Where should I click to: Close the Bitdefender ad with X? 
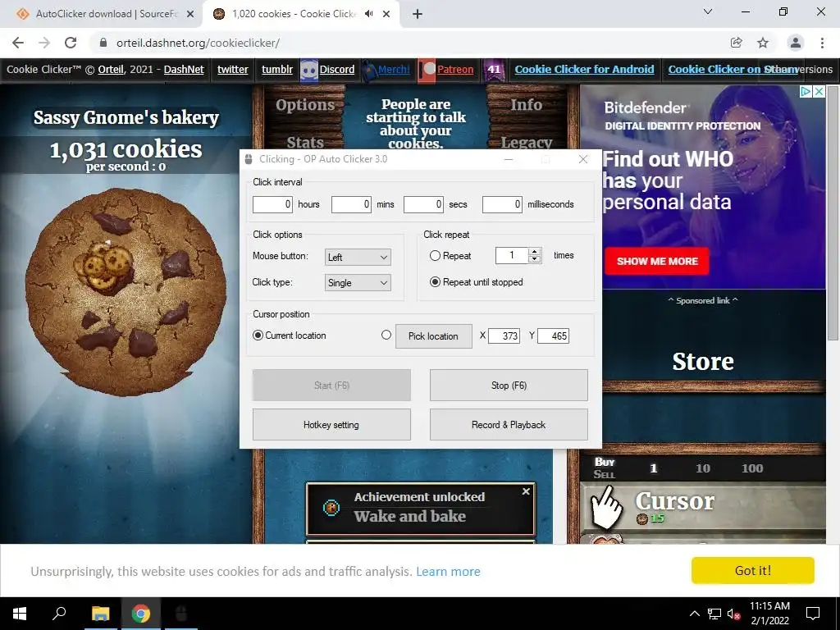pos(819,92)
